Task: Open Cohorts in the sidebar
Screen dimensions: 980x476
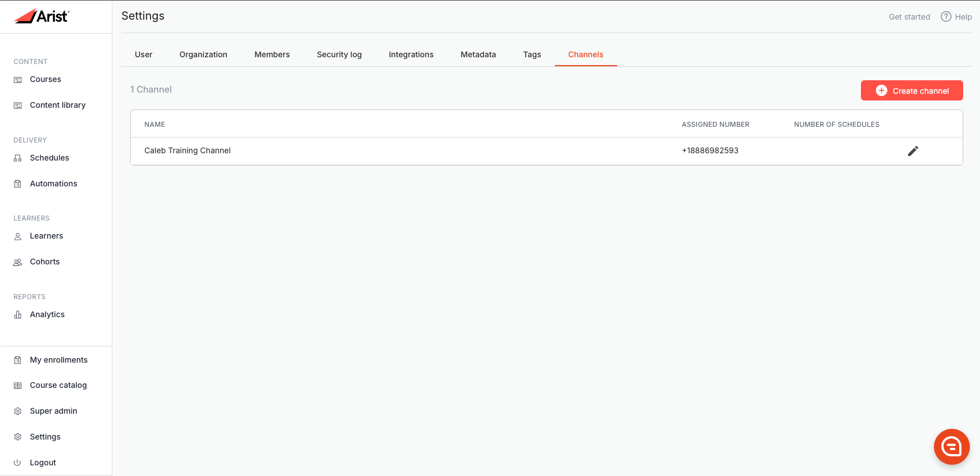Action: [45, 262]
